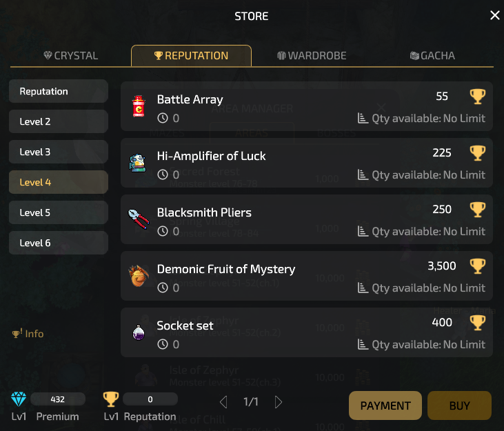The image size is (504, 431).
Task: Switch to the Gacha tab
Action: point(432,56)
